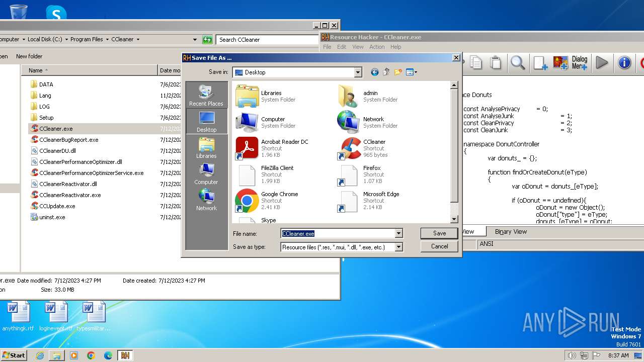This screenshot has height=362, width=644.
Task: Select the admin system folder item
Action: point(367,96)
